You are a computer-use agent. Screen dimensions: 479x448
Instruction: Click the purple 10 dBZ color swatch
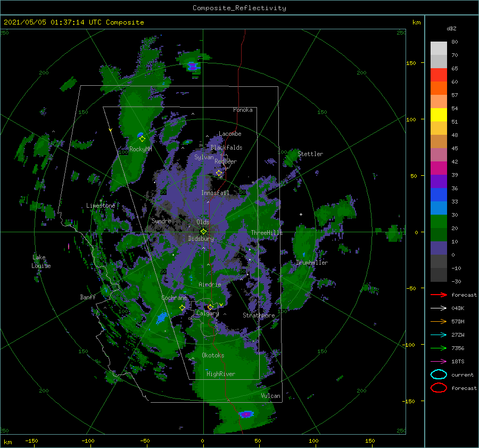pyautogui.click(x=439, y=248)
